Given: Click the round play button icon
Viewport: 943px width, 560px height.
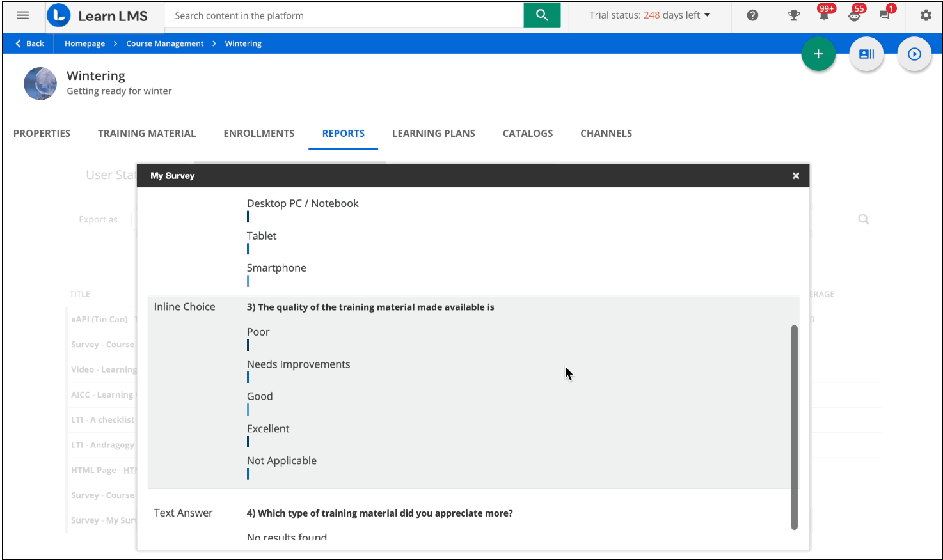Looking at the screenshot, I should coord(914,54).
